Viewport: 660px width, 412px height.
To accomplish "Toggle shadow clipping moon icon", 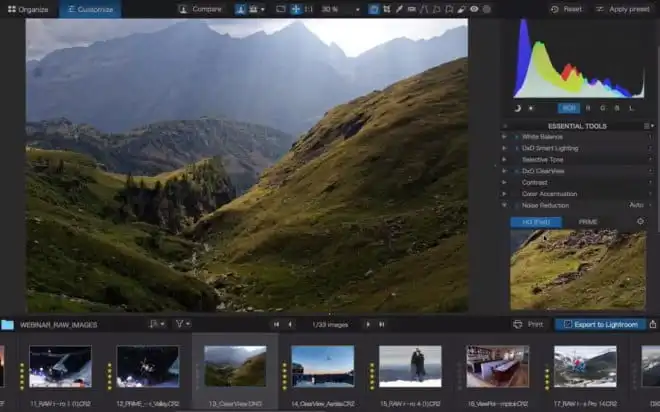I will 518,108.
